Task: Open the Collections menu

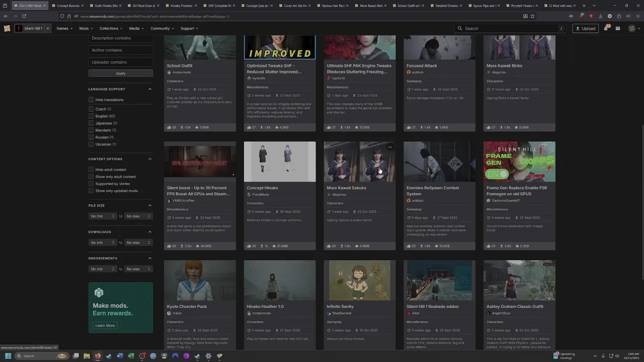Action: (x=111, y=28)
